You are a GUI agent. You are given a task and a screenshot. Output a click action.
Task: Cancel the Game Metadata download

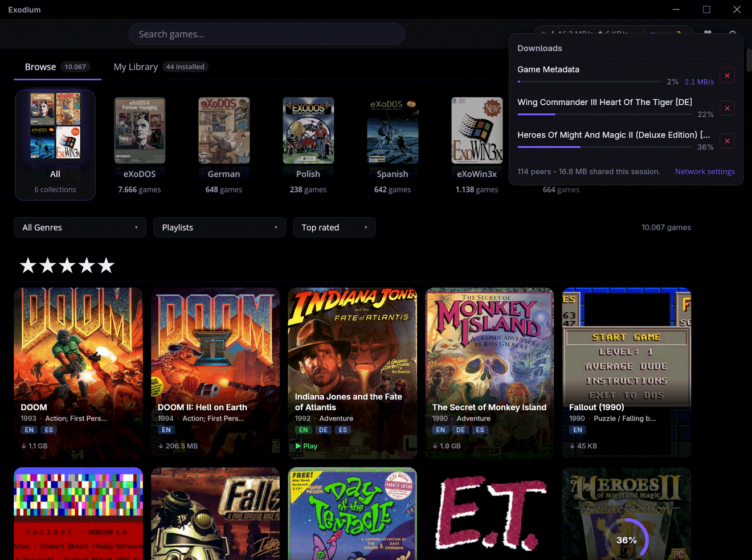727,76
